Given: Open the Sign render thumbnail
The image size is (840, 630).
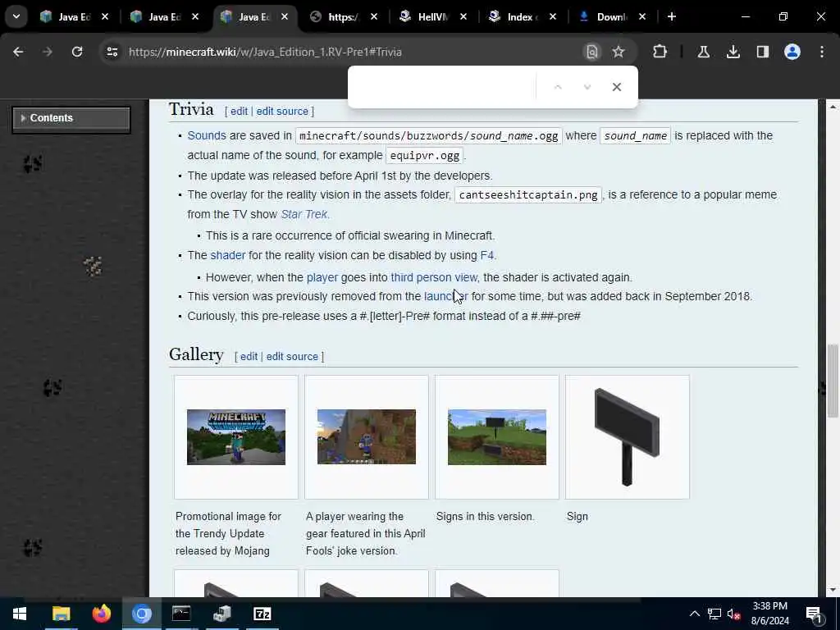Looking at the screenshot, I should (628, 437).
